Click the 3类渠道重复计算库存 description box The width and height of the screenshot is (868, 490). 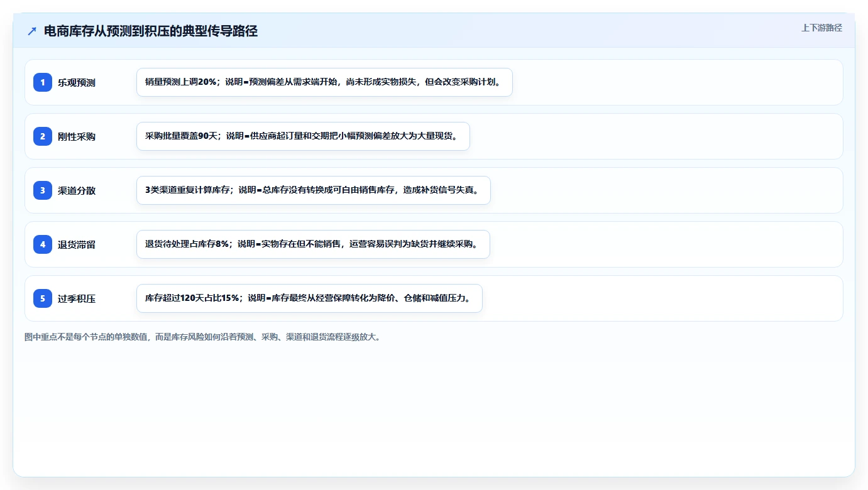(x=313, y=190)
